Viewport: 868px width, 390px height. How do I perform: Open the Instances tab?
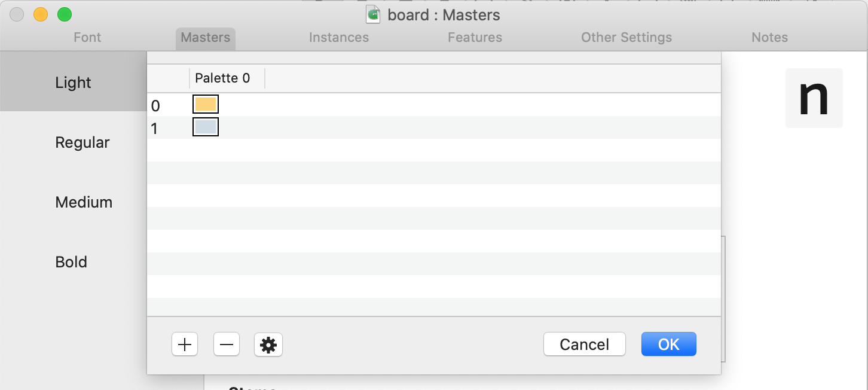point(339,38)
